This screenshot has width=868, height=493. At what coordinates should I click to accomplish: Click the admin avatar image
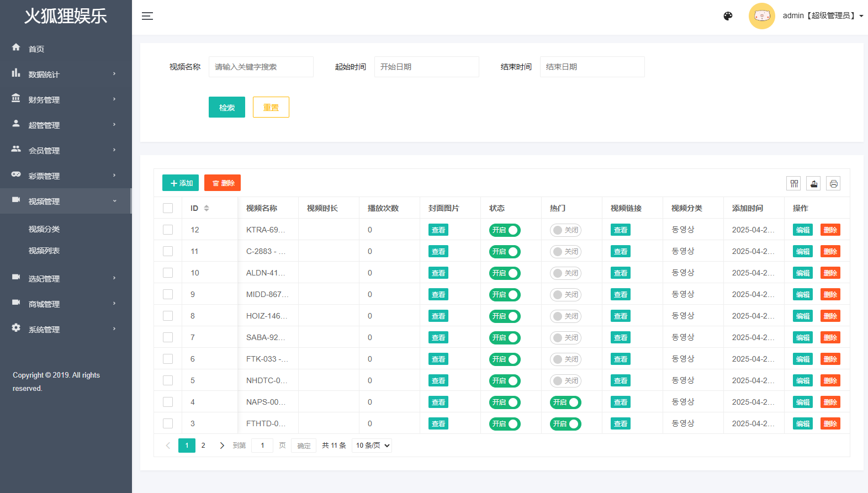click(762, 16)
